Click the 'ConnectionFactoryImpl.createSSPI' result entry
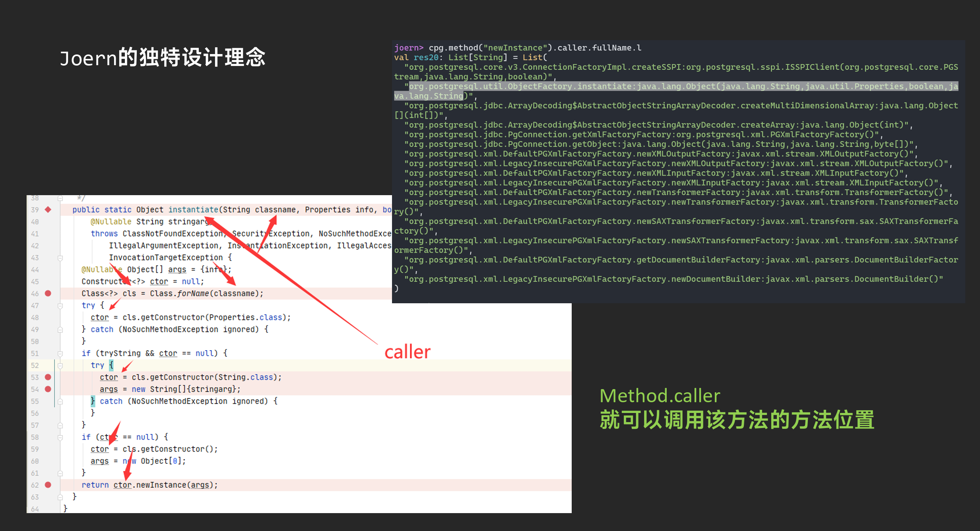This screenshot has height=531, width=980. (676, 72)
